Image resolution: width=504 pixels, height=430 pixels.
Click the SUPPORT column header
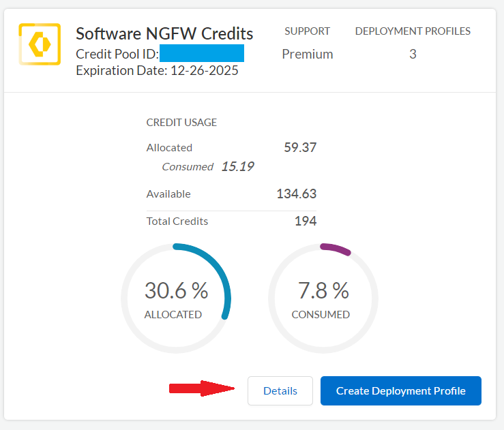click(307, 31)
